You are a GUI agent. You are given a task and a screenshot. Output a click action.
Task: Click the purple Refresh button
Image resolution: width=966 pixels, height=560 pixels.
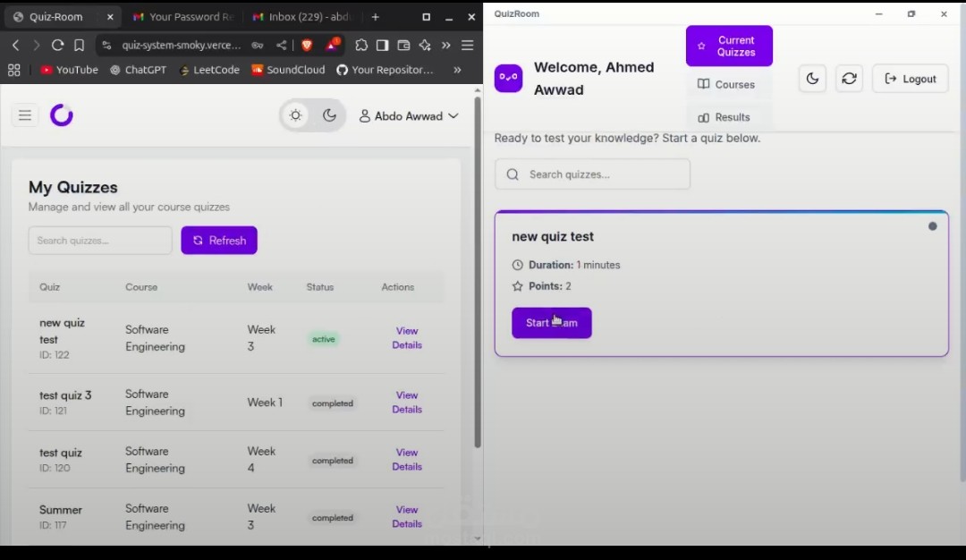[219, 241]
